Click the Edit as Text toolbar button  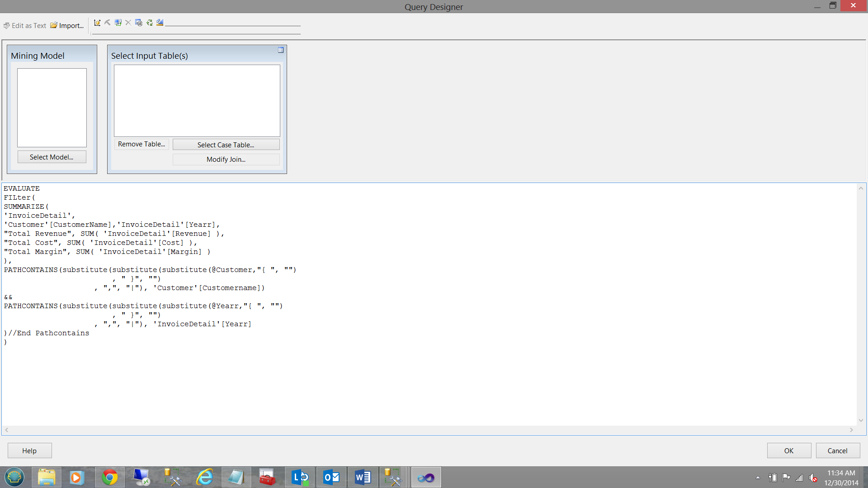click(25, 26)
